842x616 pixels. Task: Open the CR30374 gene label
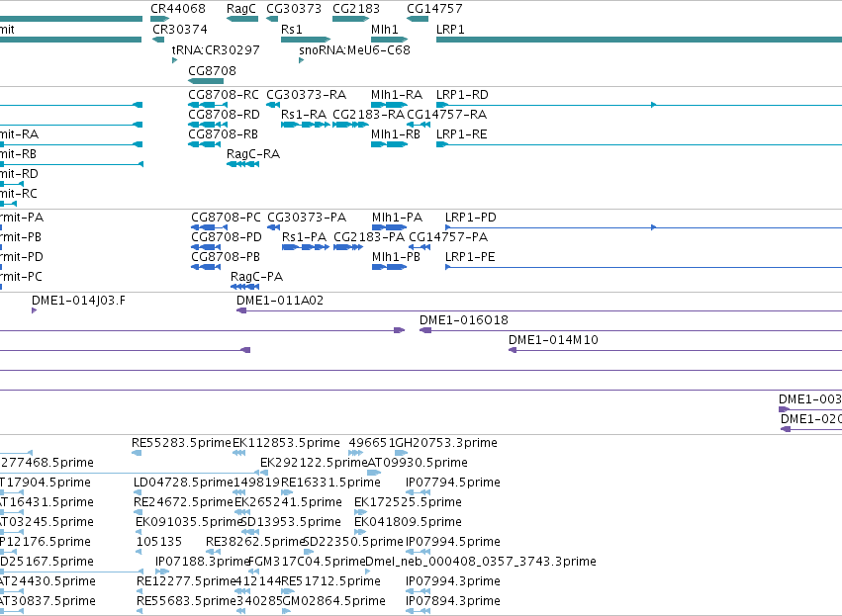click(180, 30)
